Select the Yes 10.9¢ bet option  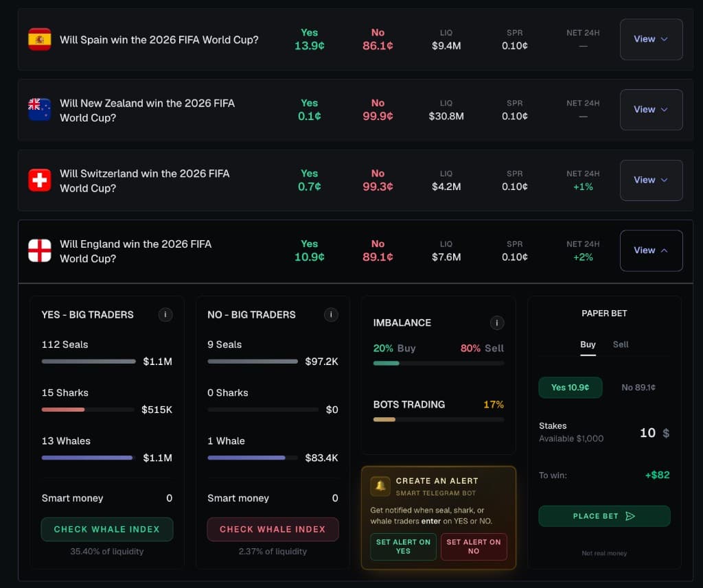[571, 388]
